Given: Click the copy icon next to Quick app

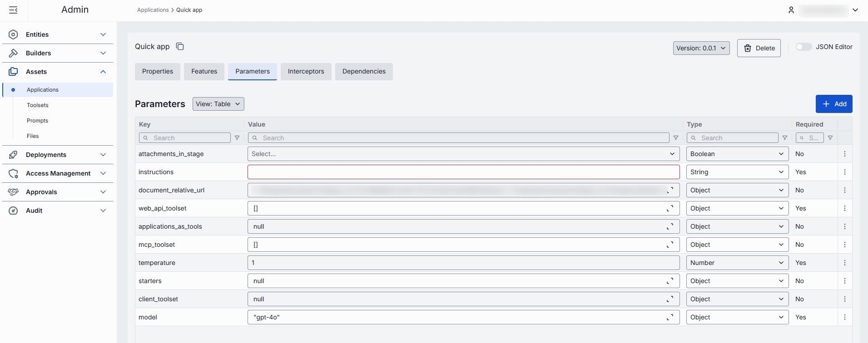Looking at the screenshot, I should [x=180, y=47].
